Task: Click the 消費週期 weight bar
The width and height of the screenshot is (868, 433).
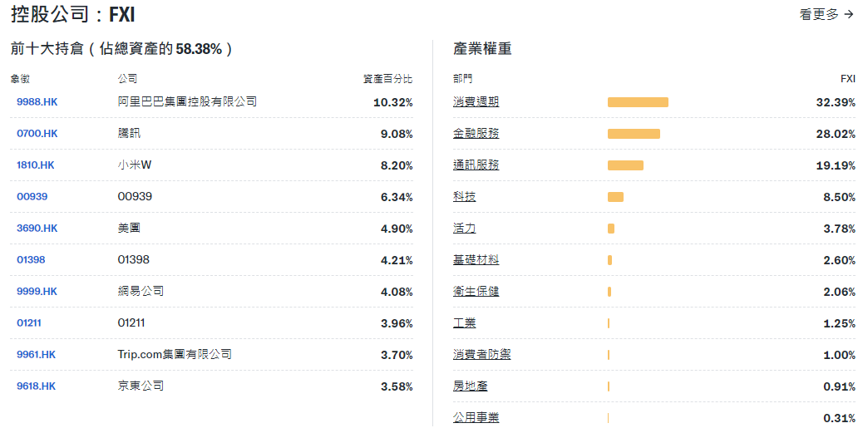Action: [x=638, y=102]
